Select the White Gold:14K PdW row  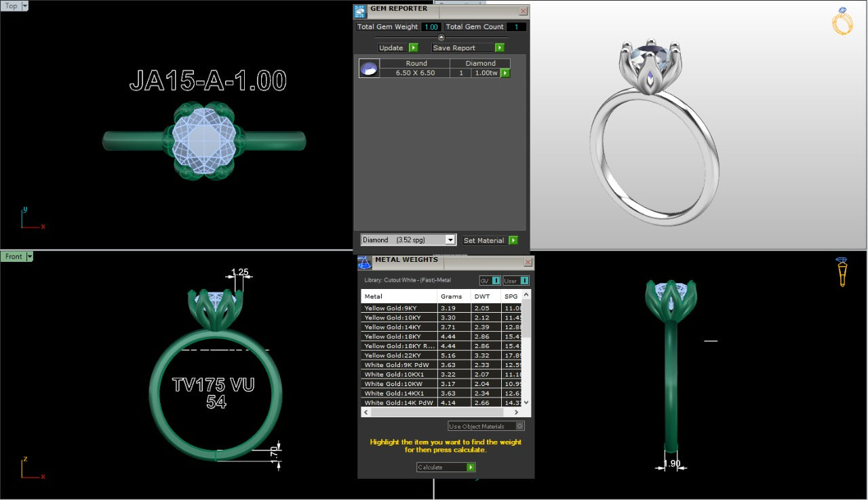tap(442, 403)
